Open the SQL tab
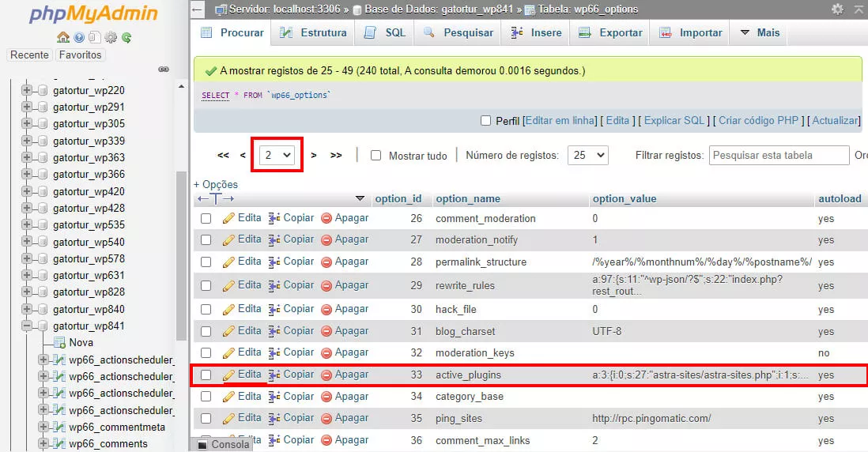Image resolution: width=868 pixels, height=452 pixels. coord(385,32)
